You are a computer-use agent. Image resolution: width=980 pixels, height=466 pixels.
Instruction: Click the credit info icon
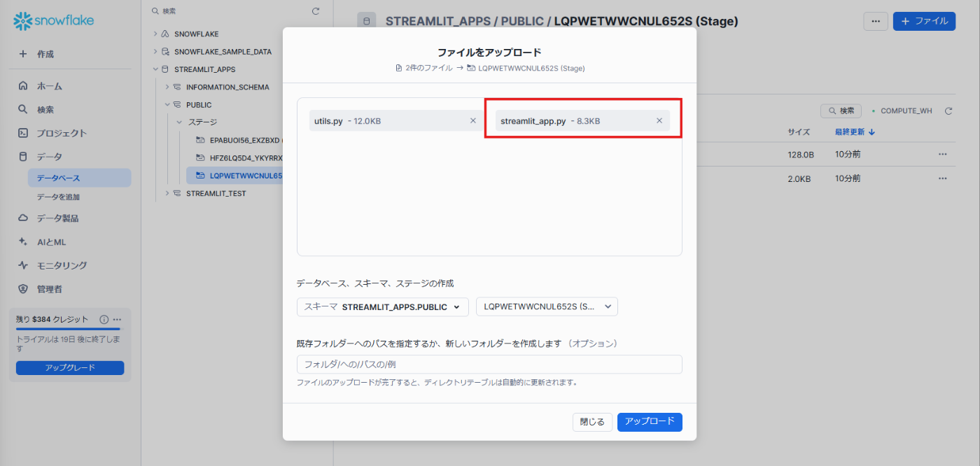click(104, 319)
